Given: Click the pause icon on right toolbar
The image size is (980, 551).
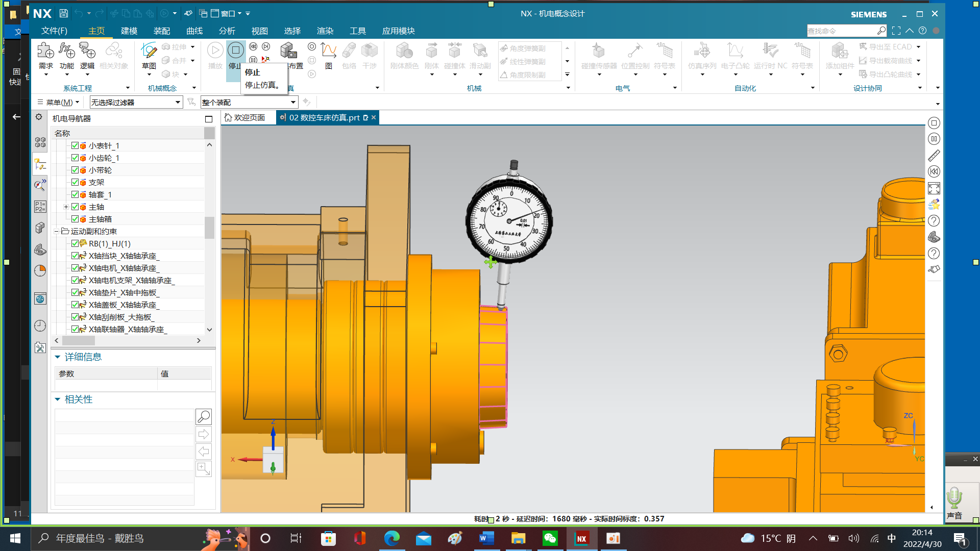Looking at the screenshot, I should 934,139.
